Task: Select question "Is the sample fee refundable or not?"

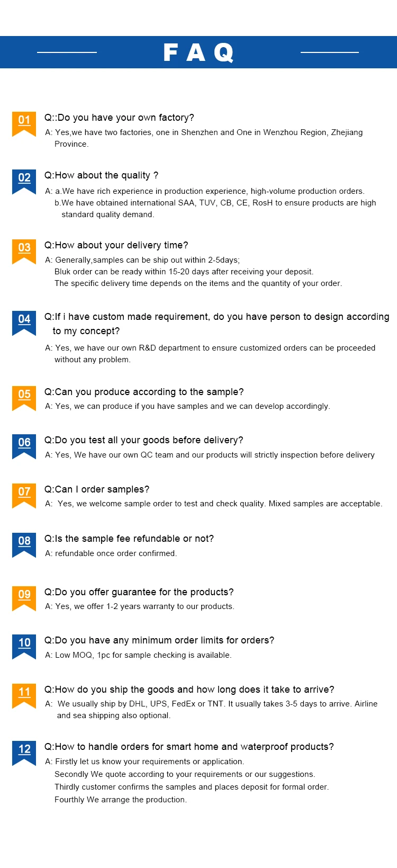Action: [x=129, y=539]
